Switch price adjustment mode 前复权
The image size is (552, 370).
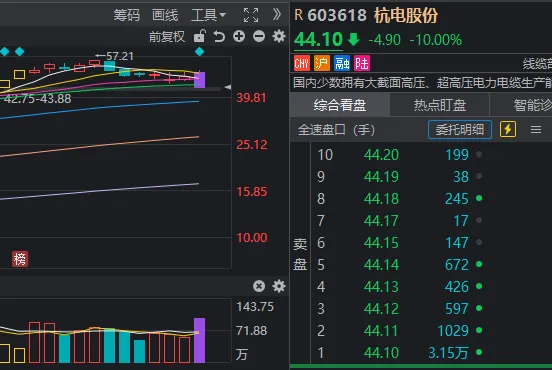(x=167, y=37)
